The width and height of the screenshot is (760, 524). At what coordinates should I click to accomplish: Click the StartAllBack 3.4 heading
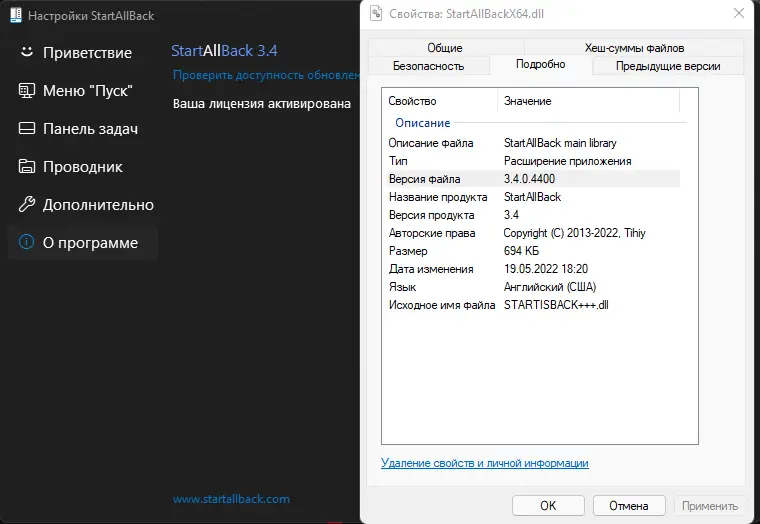[224, 50]
